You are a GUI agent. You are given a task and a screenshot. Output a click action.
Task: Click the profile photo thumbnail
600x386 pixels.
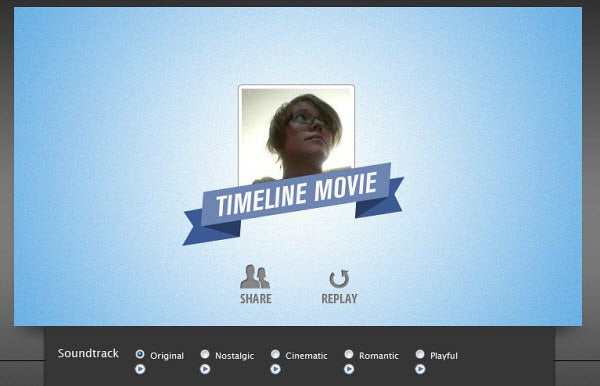pyautogui.click(x=296, y=132)
